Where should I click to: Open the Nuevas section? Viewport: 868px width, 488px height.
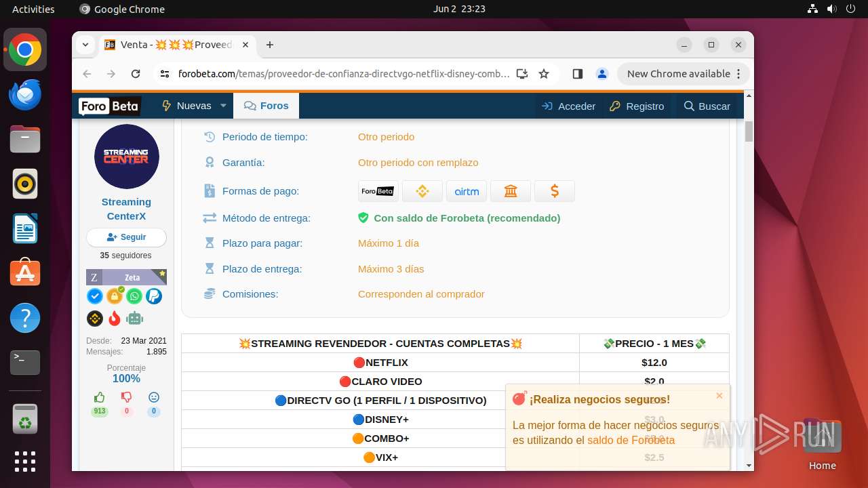pos(187,106)
